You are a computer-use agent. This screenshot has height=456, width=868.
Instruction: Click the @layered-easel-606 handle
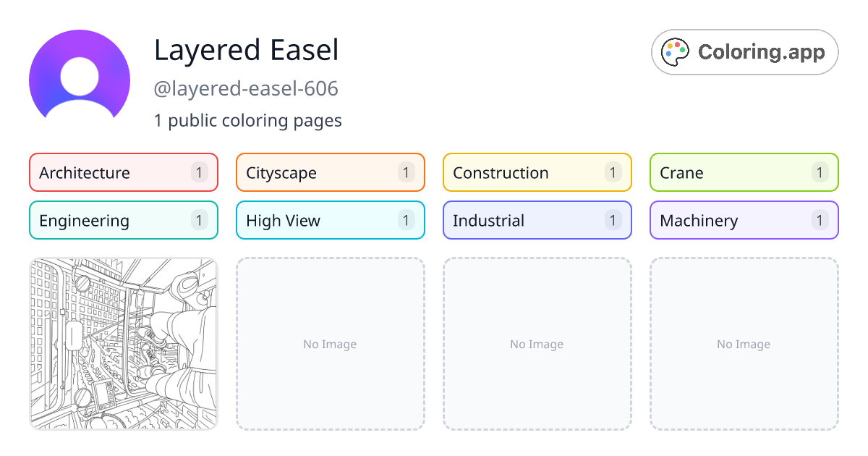246,89
